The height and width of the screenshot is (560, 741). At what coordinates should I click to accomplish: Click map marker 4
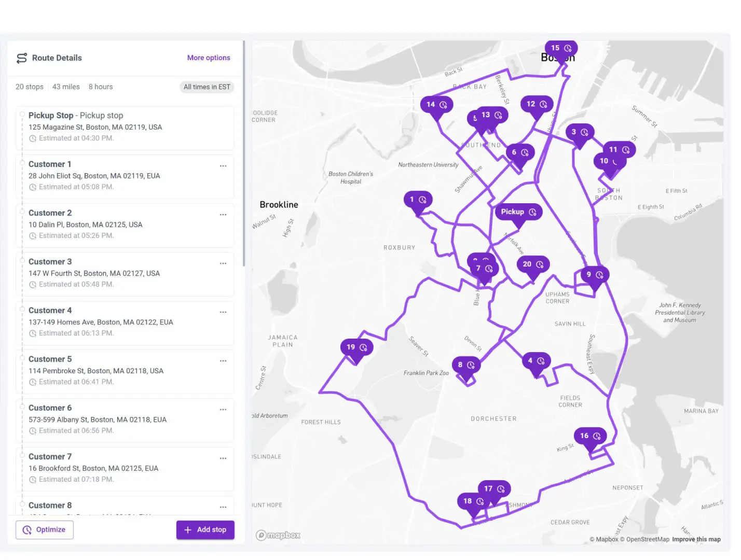[x=536, y=361]
